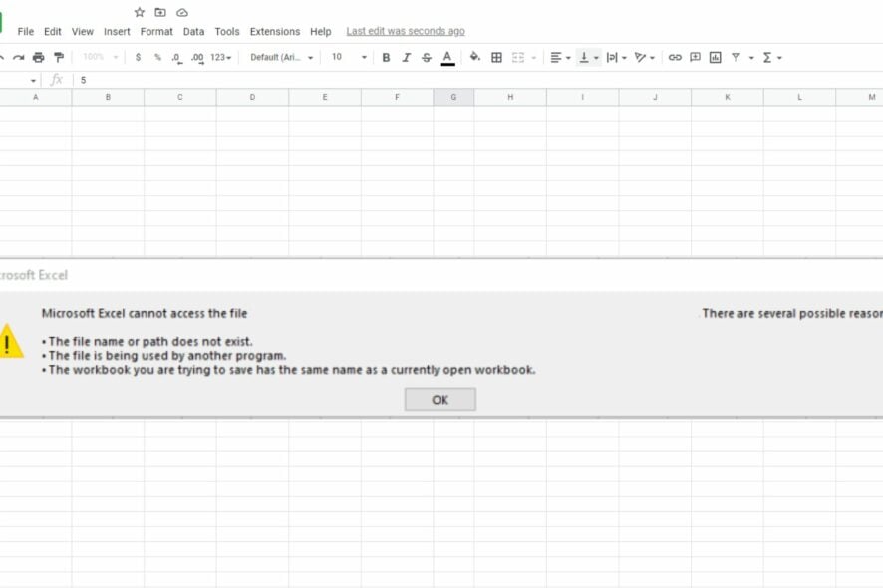The width and height of the screenshot is (883, 588).
Task: Select column F header
Action: click(397, 97)
